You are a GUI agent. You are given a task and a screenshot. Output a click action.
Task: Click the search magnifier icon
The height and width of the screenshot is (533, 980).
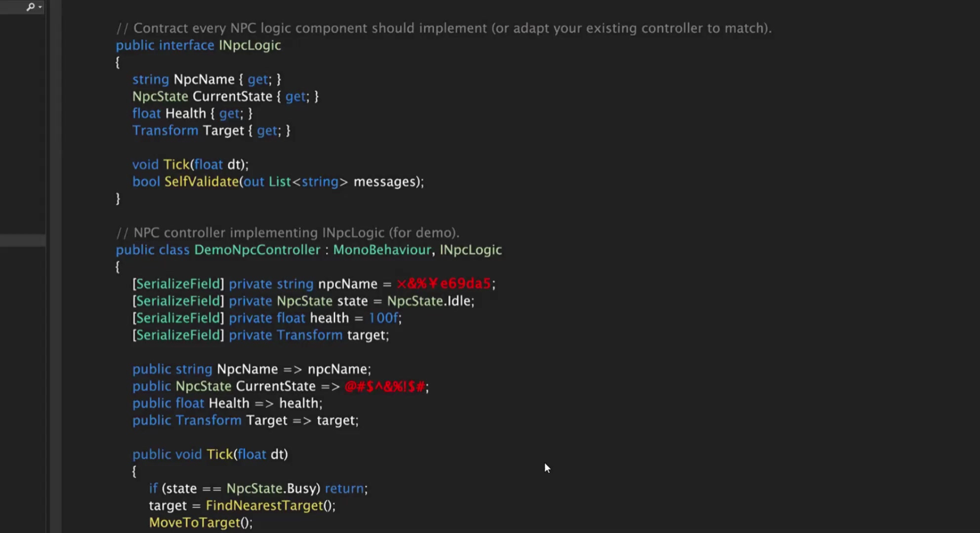[x=30, y=7]
